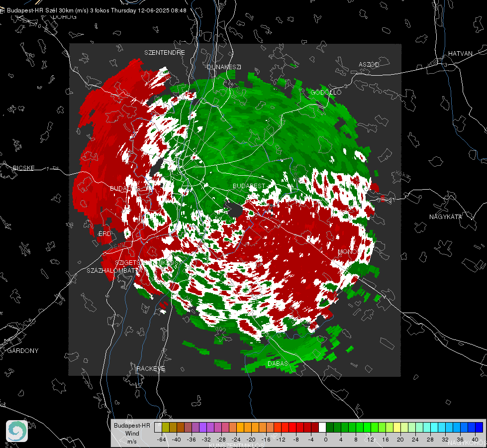The image size is (487, 448).
Task: Click the ÉRD city label
Action: (x=104, y=234)
